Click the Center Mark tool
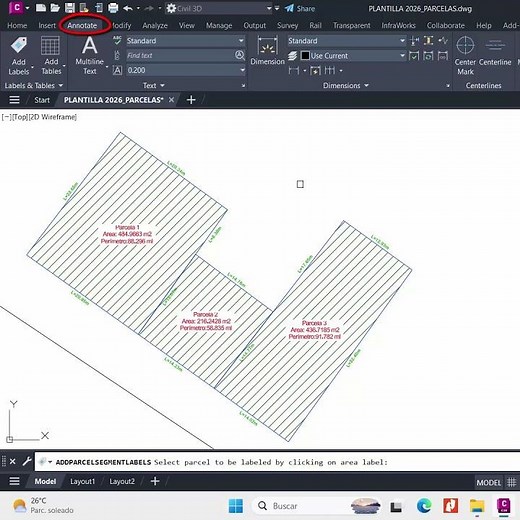This screenshot has width=520, height=520. coord(465,56)
